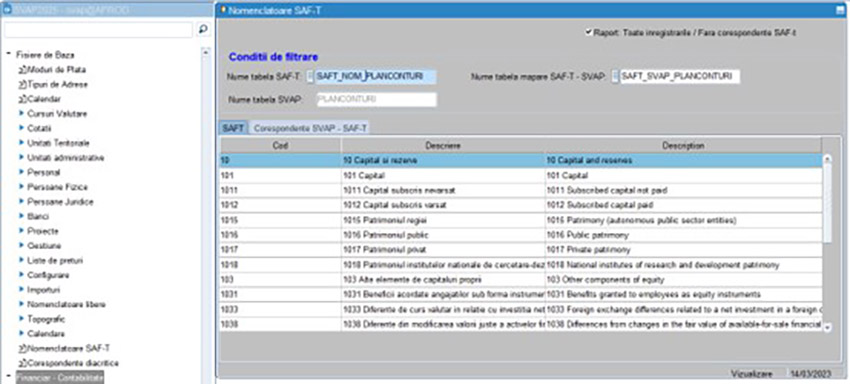Click the table scrollbar up arrow

point(827,159)
